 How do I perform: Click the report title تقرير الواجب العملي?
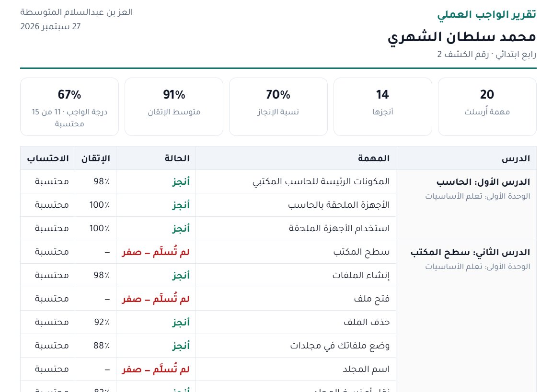click(x=486, y=14)
